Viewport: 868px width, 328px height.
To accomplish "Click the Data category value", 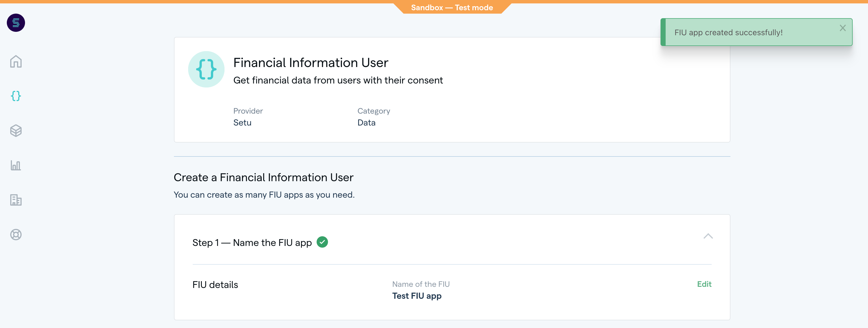I will pos(366,123).
